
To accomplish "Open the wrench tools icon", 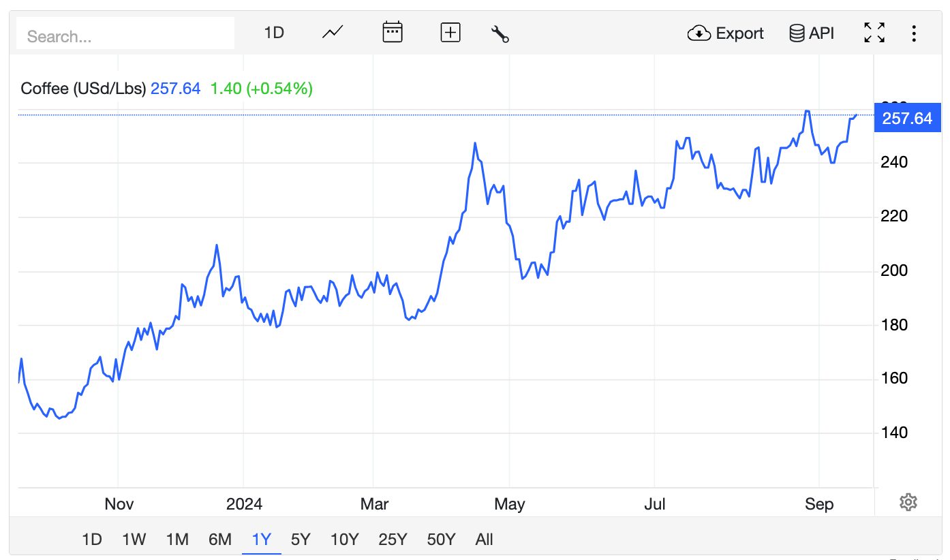I will coord(500,33).
